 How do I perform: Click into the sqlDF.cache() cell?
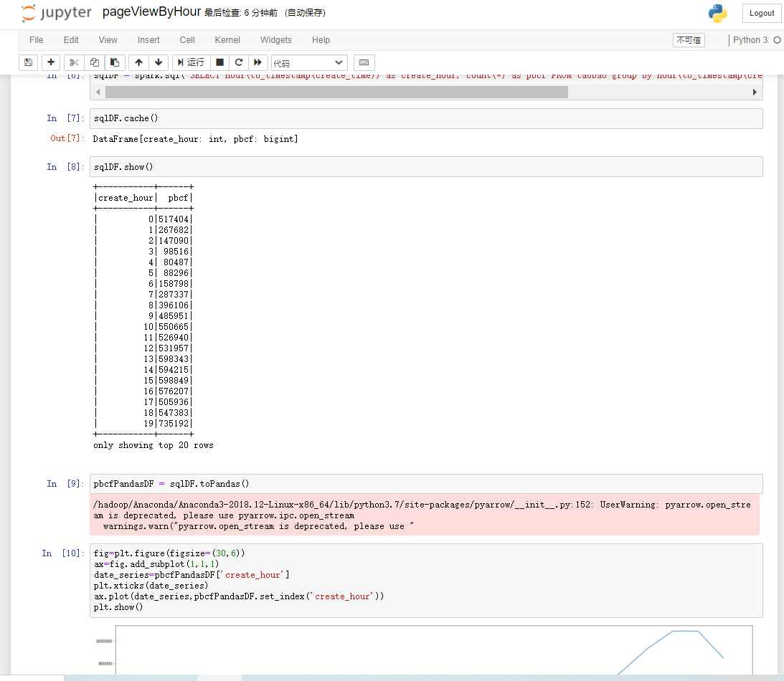click(426, 118)
